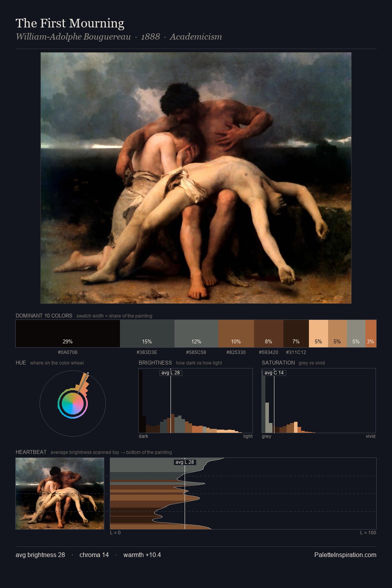Screen dimensions: 392x588
Task: Pick the 3% burnt orange swatch
Action: pyautogui.click(x=371, y=334)
